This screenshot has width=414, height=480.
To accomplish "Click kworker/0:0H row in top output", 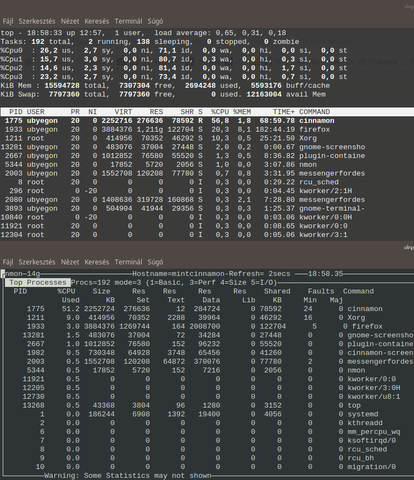I will (x=207, y=217).
